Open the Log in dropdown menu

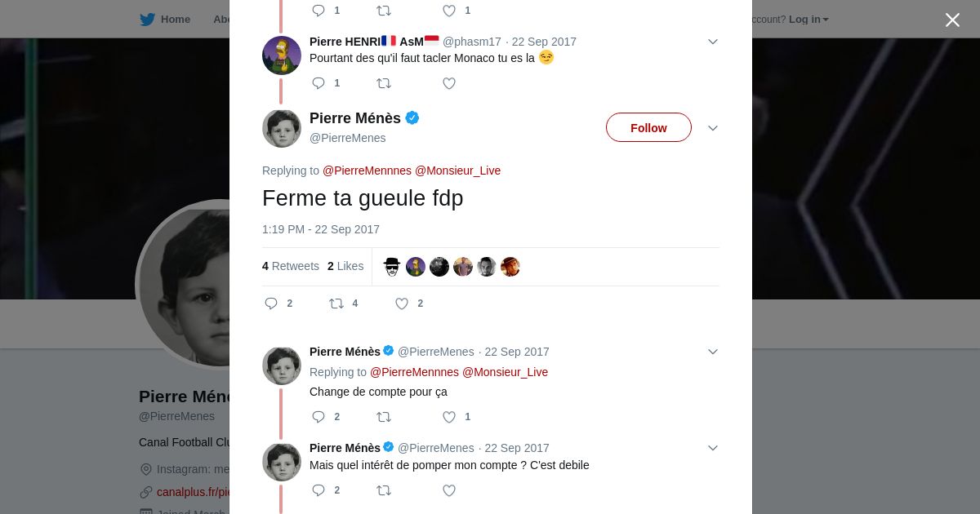pos(808,20)
